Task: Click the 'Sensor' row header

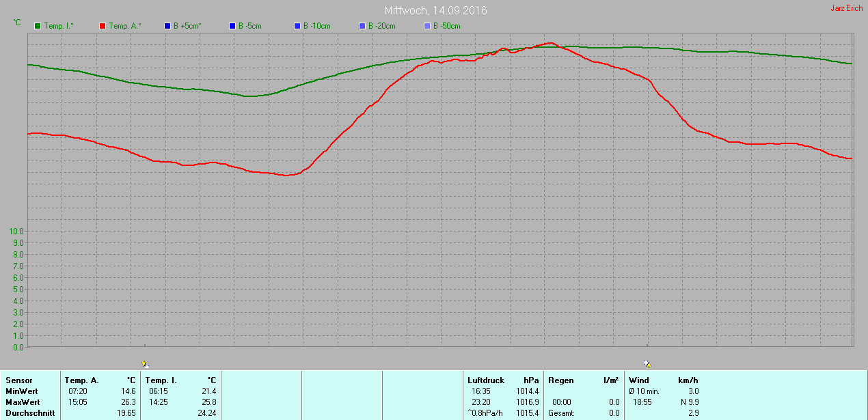Action: pyautogui.click(x=18, y=380)
